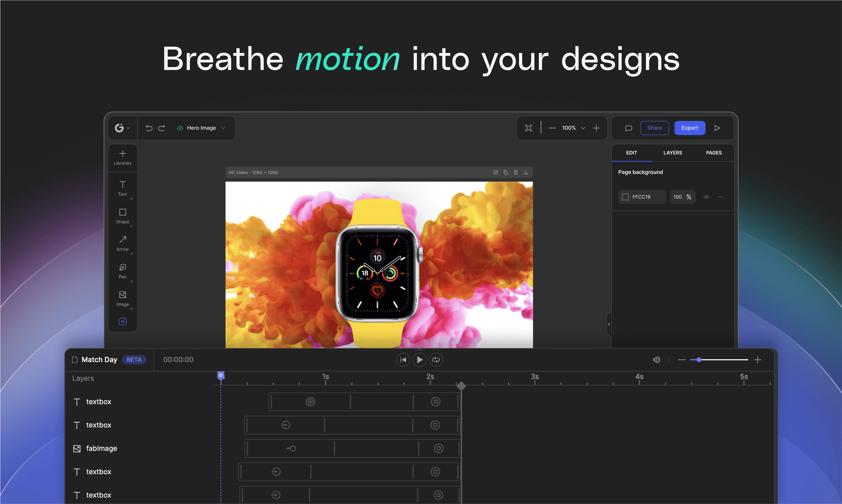The image size is (842, 504).
Task: Click the exit animation icon on the fabImage clip
Action: click(439, 448)
